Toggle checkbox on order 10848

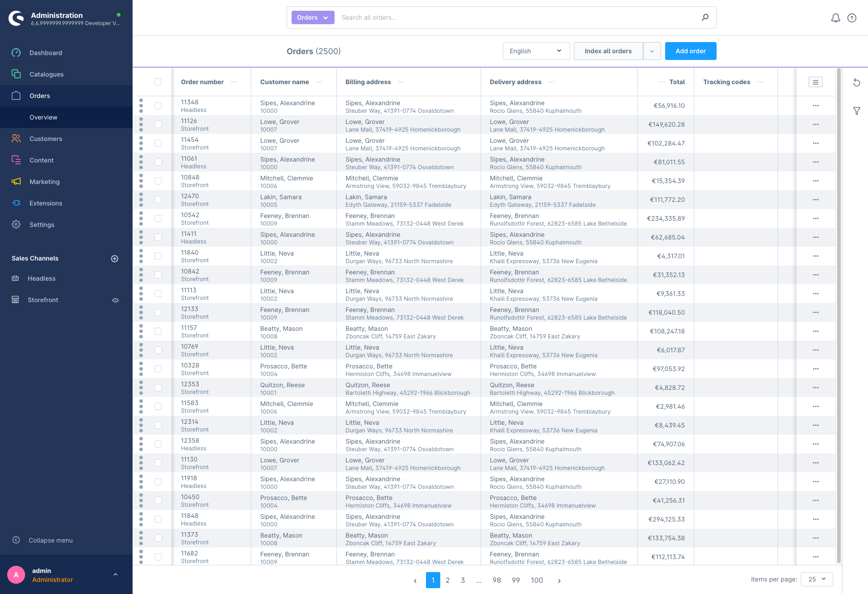[x=159, y=182]
